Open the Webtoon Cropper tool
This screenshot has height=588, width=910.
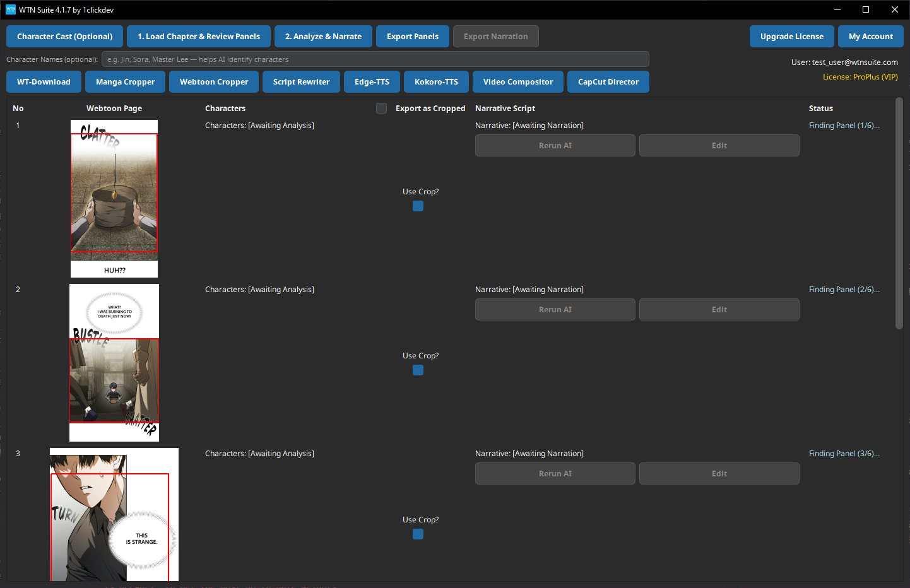click(x=213, y=81)
